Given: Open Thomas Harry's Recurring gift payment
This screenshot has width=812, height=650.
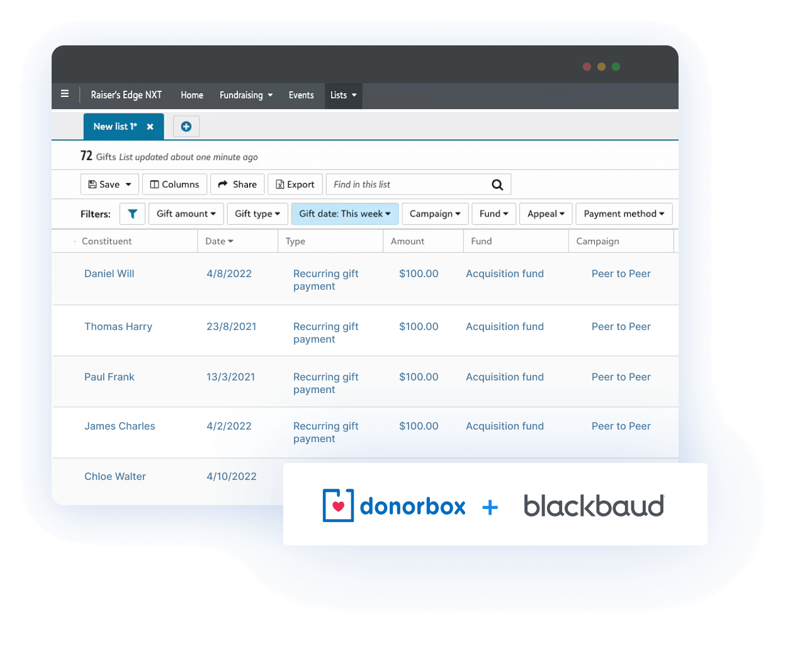Looking at the screenshot, I should tap(325, 333).
